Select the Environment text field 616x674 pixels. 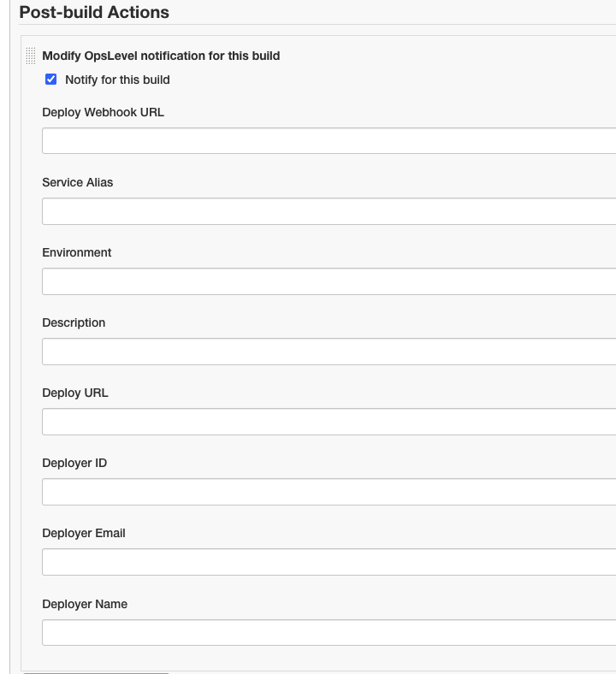[x=329, y=281]
